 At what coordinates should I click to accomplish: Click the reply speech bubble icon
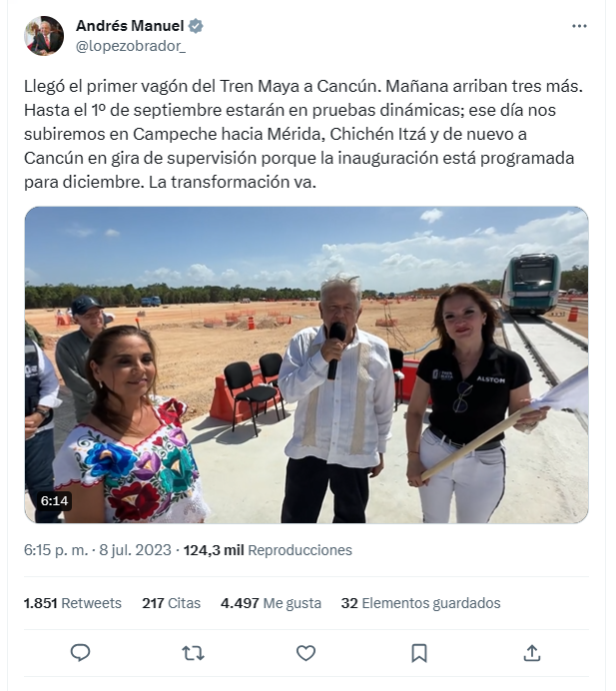(80, 653)
